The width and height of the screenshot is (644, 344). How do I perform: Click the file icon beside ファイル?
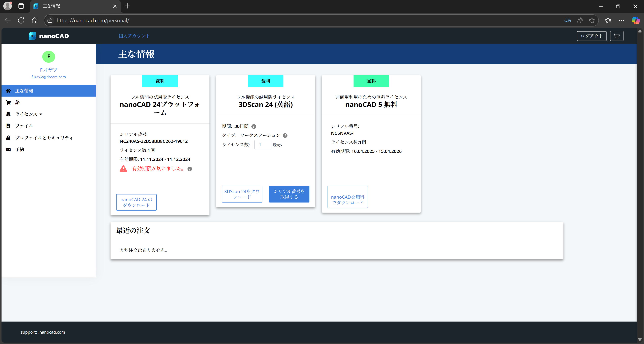click(x=8, y=126)
